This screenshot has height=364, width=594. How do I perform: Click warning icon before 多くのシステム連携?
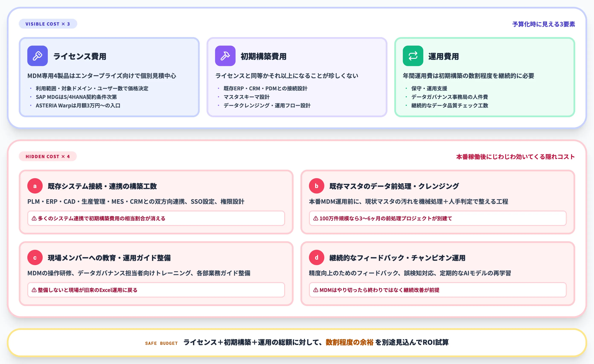(34, 218)
